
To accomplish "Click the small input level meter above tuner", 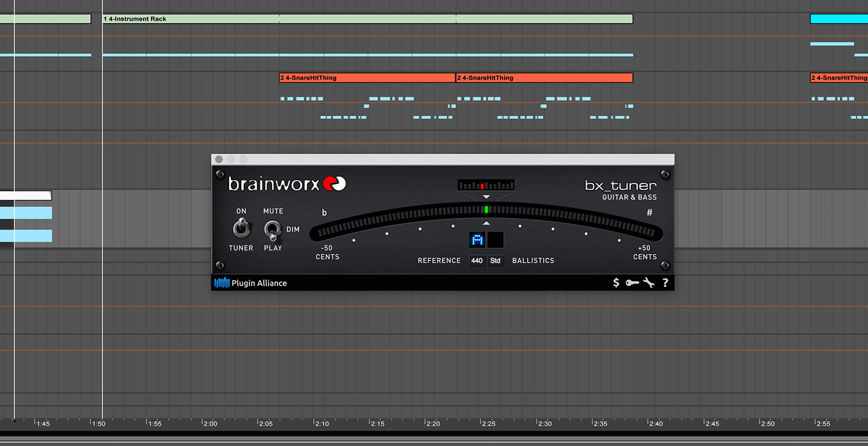I will tap(486, 186).
